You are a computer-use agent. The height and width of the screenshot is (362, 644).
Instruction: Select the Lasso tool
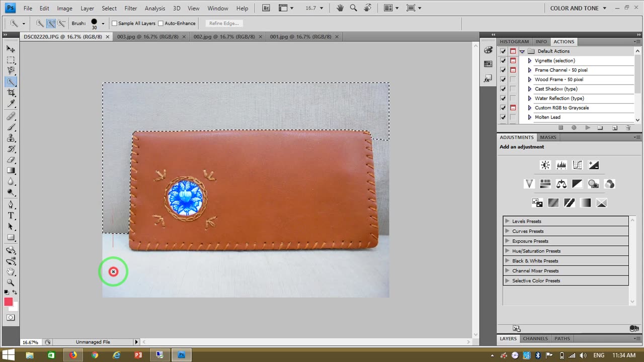pos(11,71)
